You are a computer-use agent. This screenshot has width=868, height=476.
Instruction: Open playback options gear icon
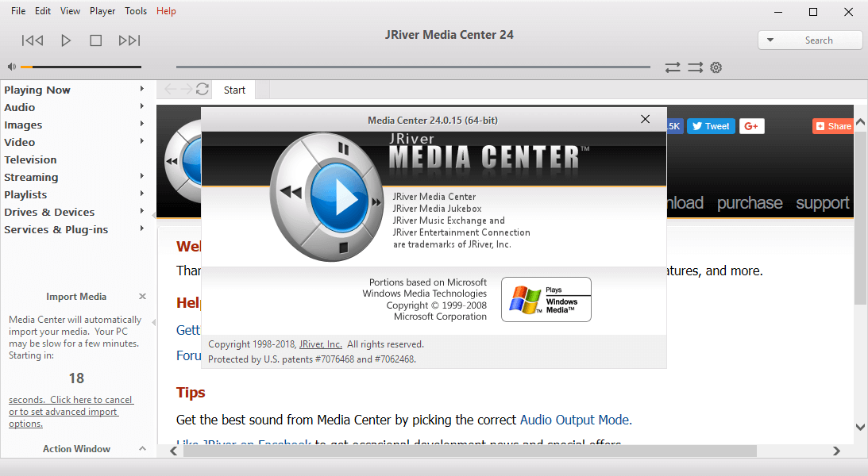point(716,67)
